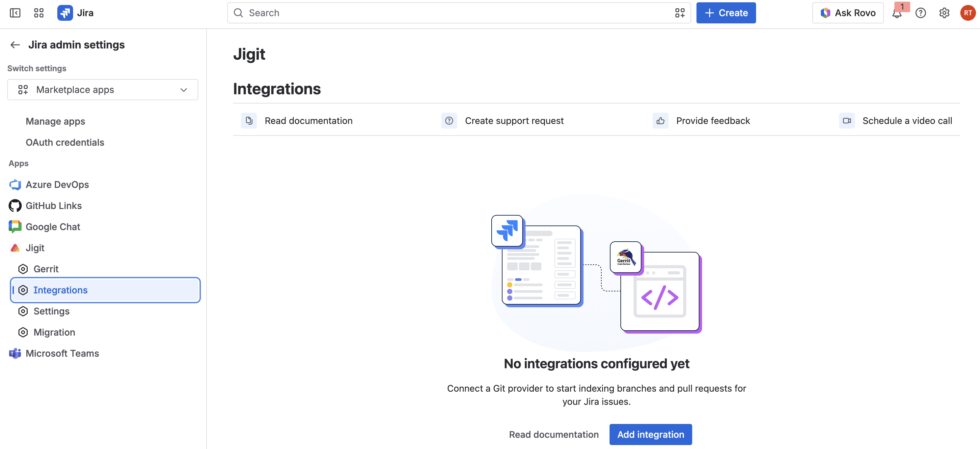Expand the Marketplace apps dropdown
980x449 pixels.
[x=103, y=89]
